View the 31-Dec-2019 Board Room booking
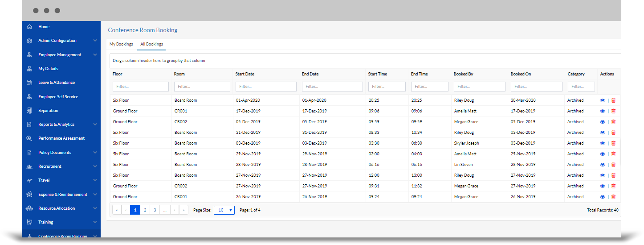Image resolution: width=644 pixels, height=245 pixels. [603, 133]
